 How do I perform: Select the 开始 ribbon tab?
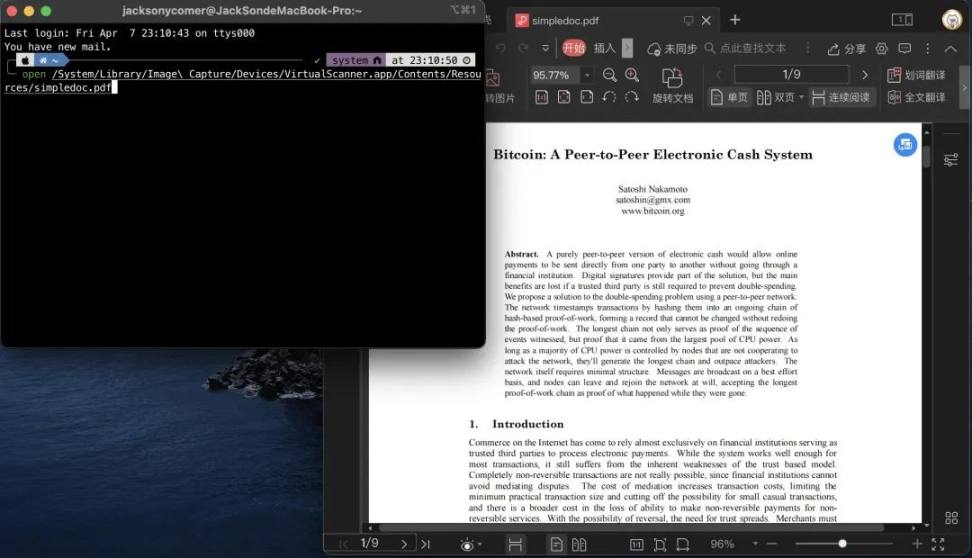[x=573, y=48]
